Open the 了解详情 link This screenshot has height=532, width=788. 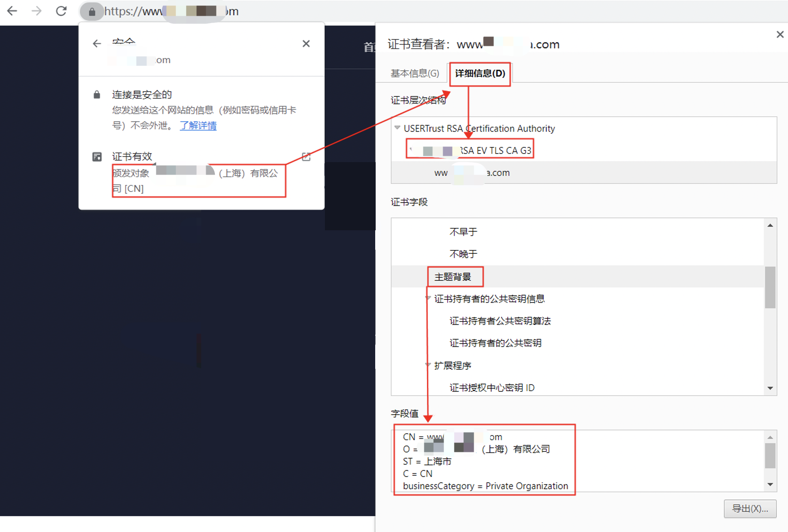198,125
